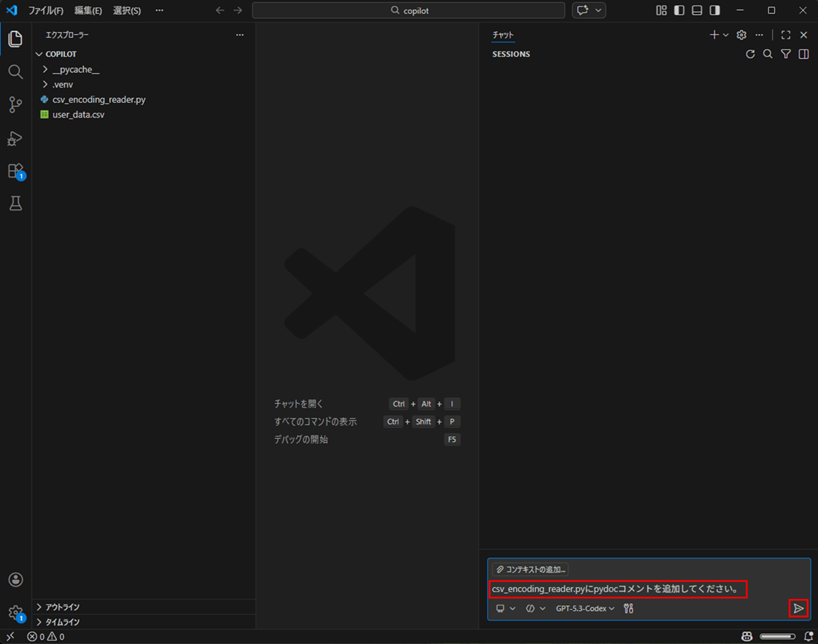Send the chat message with the send arrow

coord(798,608)
